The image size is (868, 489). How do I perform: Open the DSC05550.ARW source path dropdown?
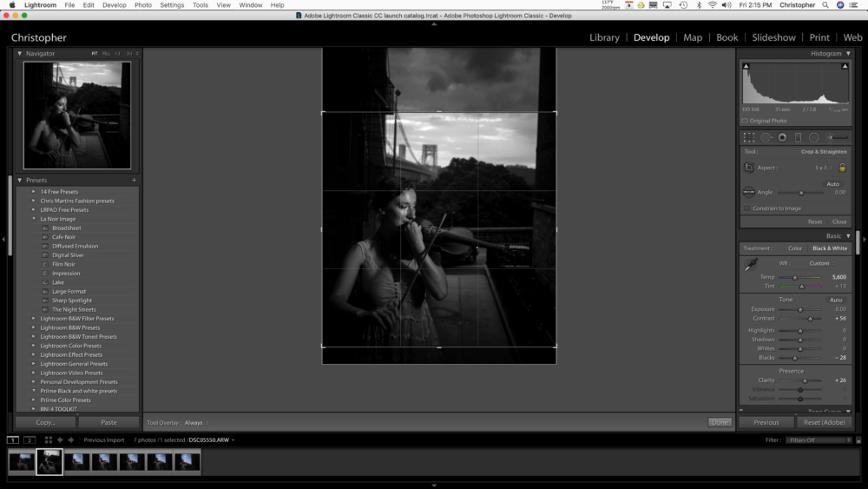[212, 440]
